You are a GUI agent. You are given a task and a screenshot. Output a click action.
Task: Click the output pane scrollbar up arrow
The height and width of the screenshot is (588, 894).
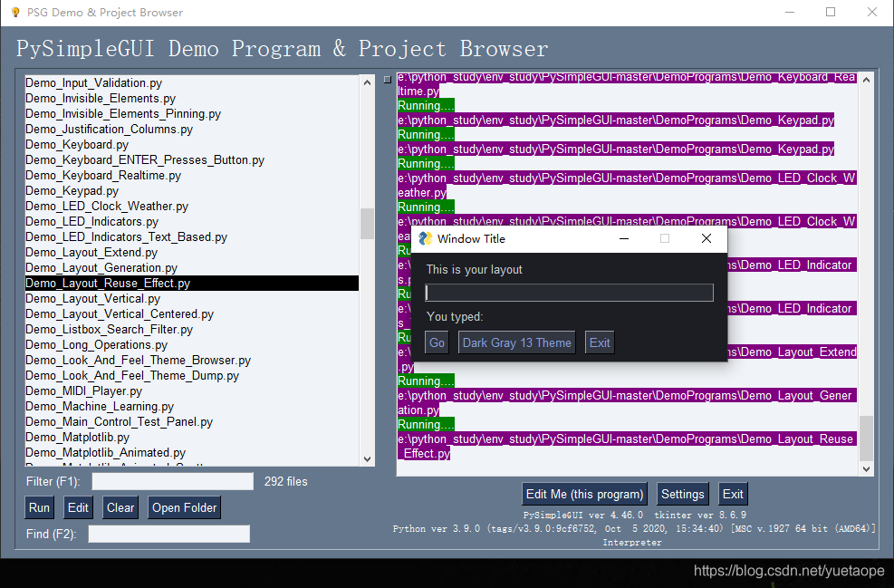tap(867, 80)
